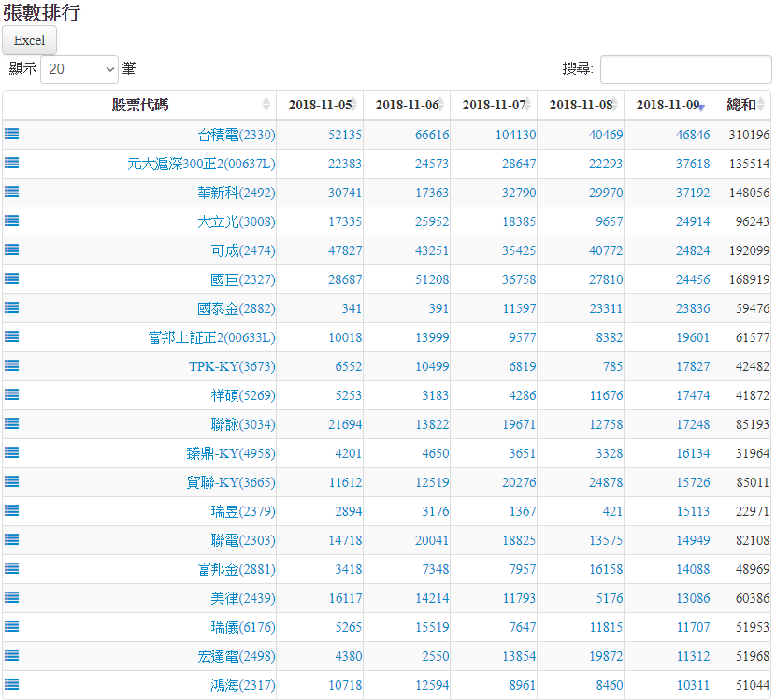Image resolution: width=776 pixels, height=700 pixels.
Task: Click the list icon beside 台積電(2330)
Action: click(11, 134)
